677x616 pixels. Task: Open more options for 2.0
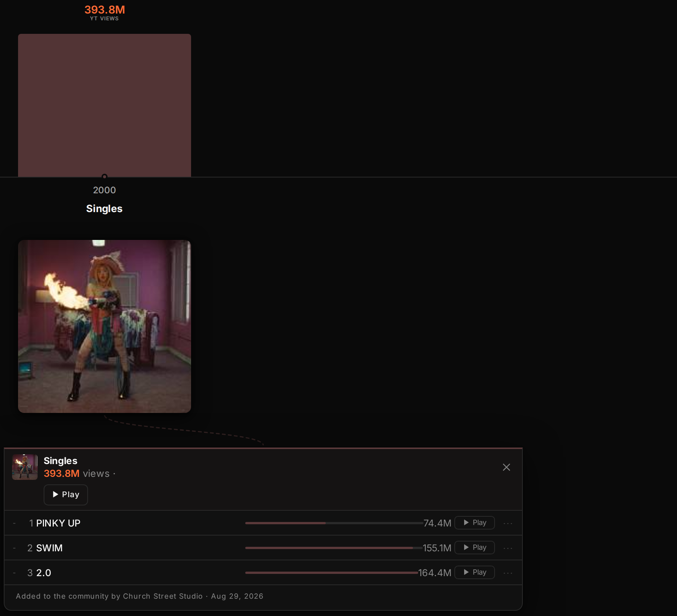(508, 573)
